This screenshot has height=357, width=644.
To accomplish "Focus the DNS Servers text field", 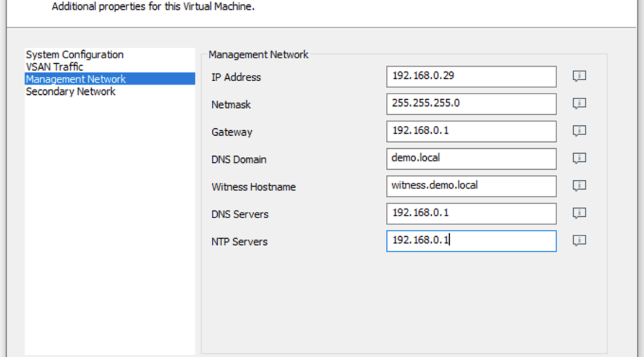I will coord(471,213).
